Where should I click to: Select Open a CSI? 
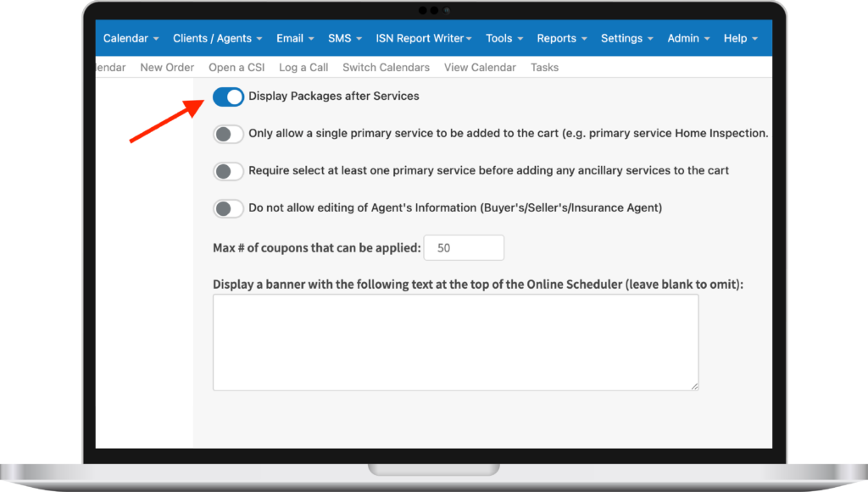click(x=236, y=67)
